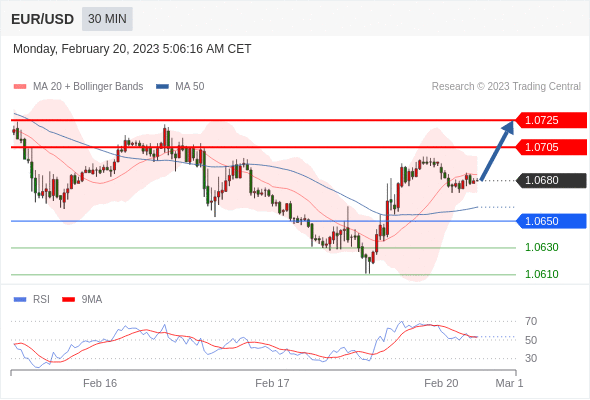Click the MA 50 legend label
The image size is (590, 400).
click(x=190, y=87)
